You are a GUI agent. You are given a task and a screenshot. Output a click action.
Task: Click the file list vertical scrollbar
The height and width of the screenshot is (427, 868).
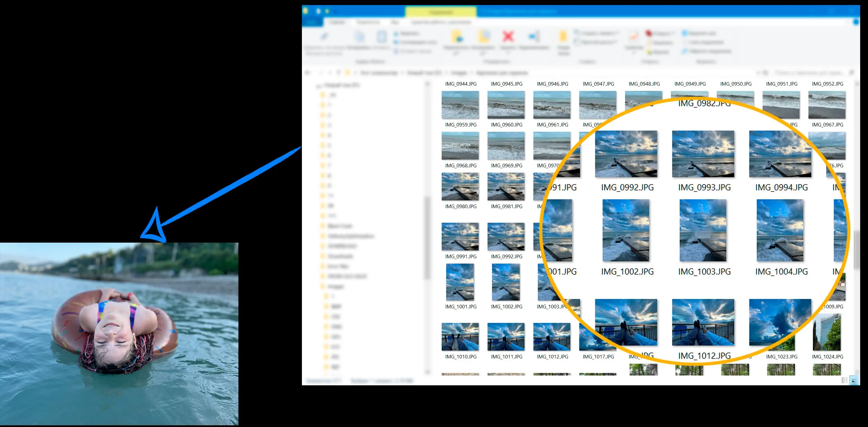[x=857, y=250]
